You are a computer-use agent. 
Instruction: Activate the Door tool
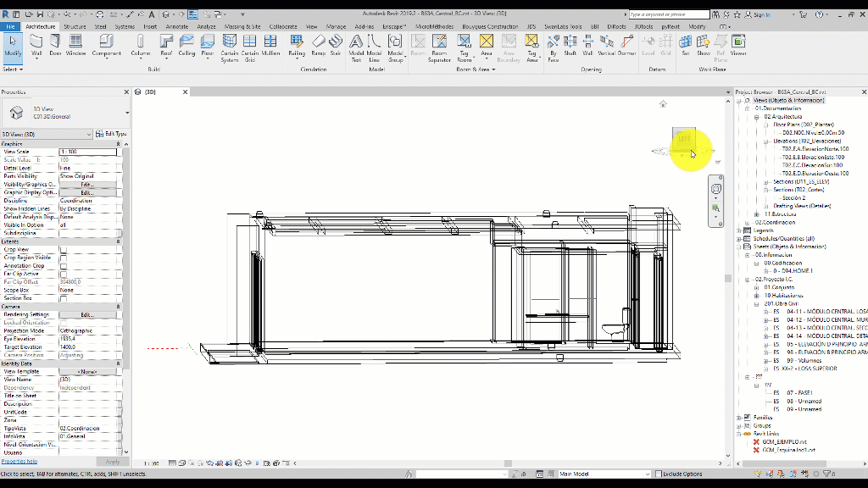[x=55, y=46]
